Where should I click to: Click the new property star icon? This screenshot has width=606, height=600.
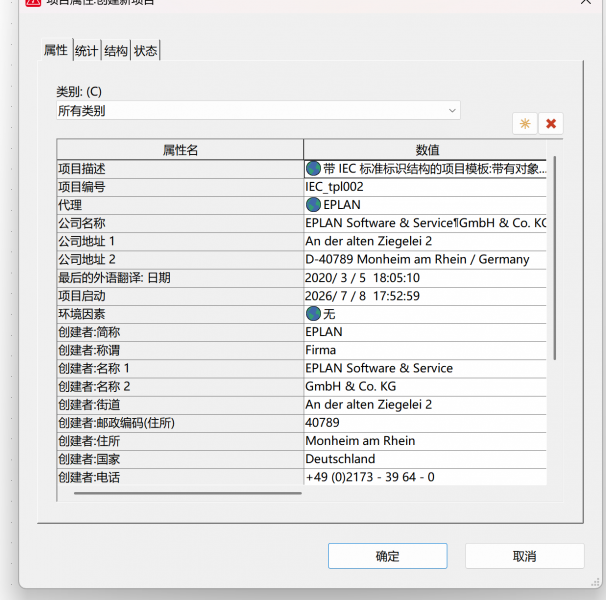pyautogui.click(x=524, y=124)
